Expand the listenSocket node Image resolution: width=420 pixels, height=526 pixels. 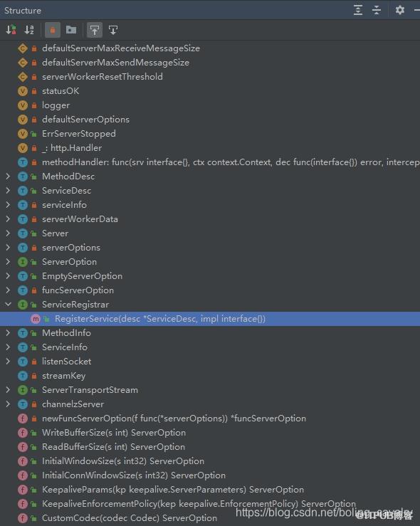click(x=8, y=362)
